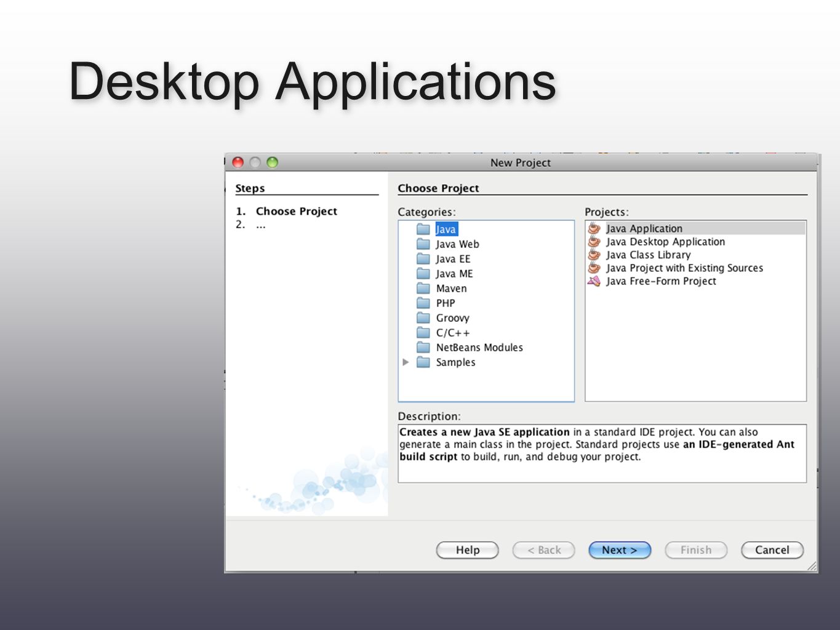Click inside the Description text area
Viewport: 840px width, 630px height.
pyautogui.click(x=602, y=453)
